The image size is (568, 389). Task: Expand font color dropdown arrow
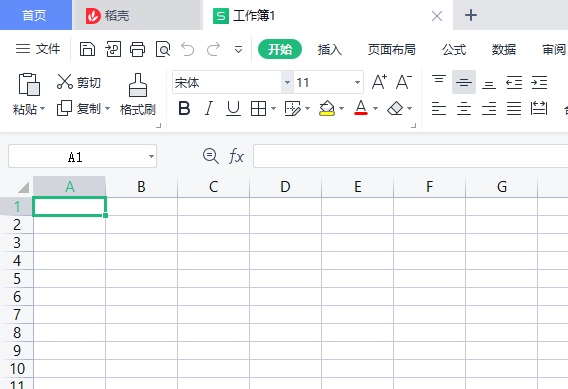(x=375, y=108)
